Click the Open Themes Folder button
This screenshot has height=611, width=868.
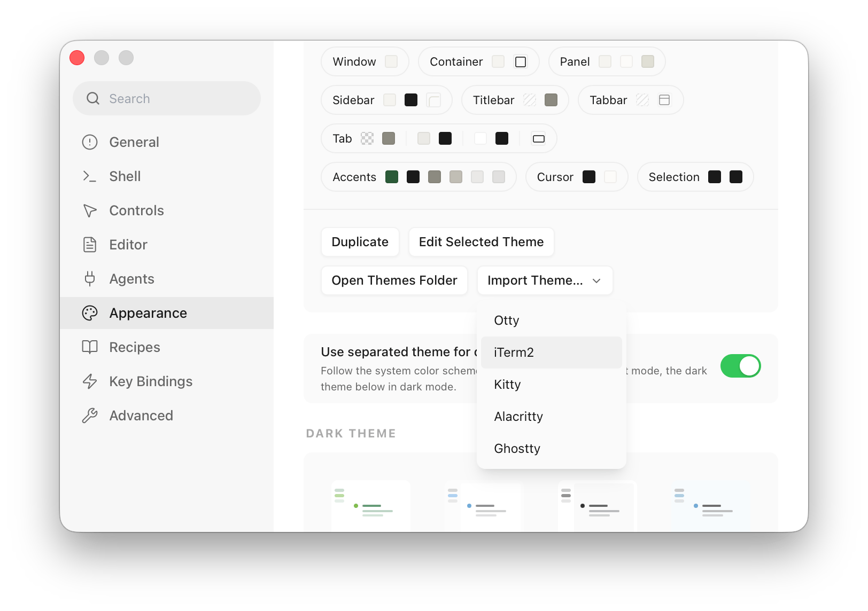(x=394, y=280)
